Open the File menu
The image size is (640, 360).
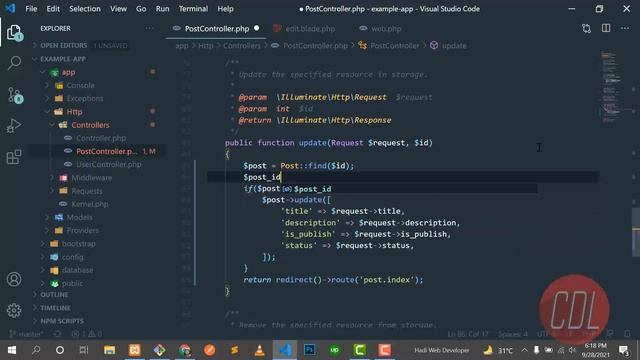click(x=31, y=9)
